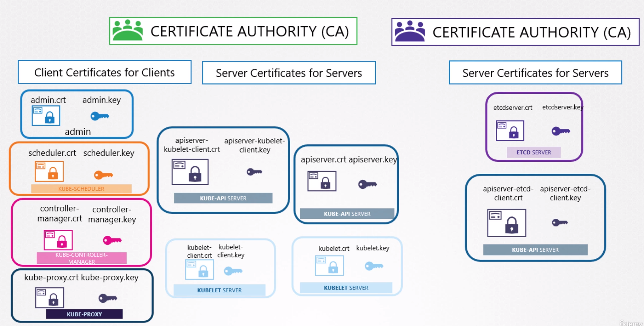
Task: Select the orange scheduler.crt certificate icon
Action: tap(49, 171)
